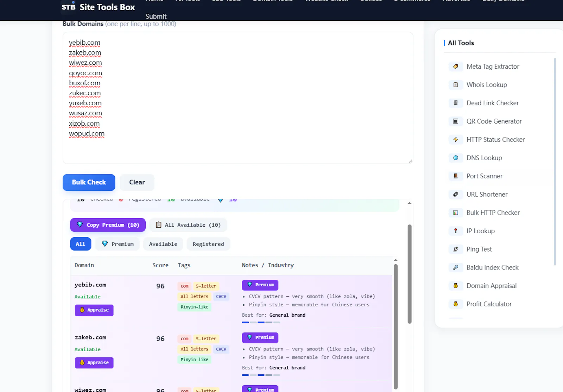Click the Domain column header

pos(84,265)
